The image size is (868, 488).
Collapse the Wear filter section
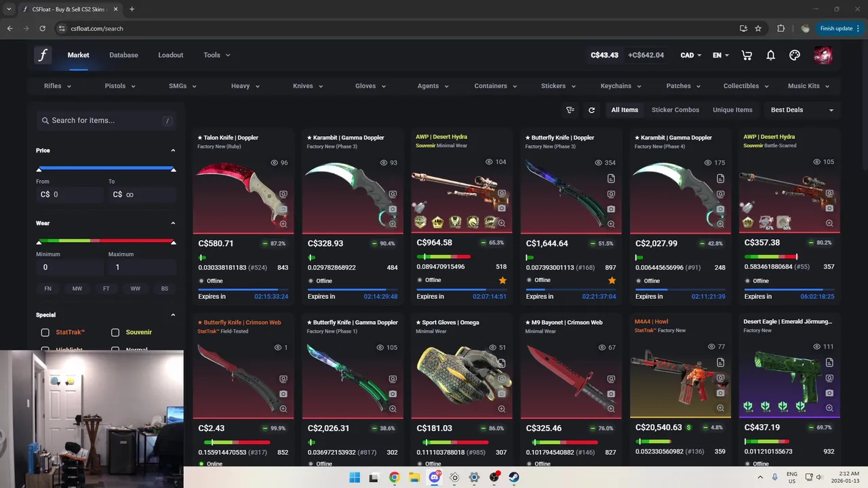(173, 223)
